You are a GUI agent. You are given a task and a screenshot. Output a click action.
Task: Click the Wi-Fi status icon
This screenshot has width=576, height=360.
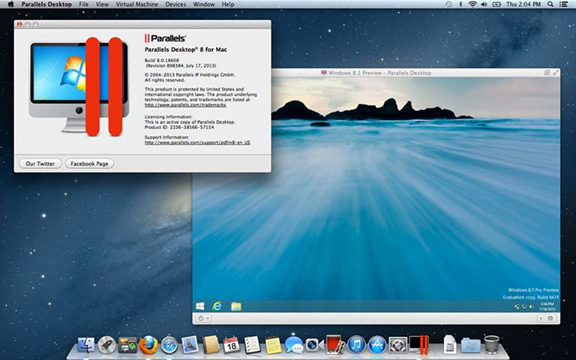pyautogui.click(x=472, y=4)
